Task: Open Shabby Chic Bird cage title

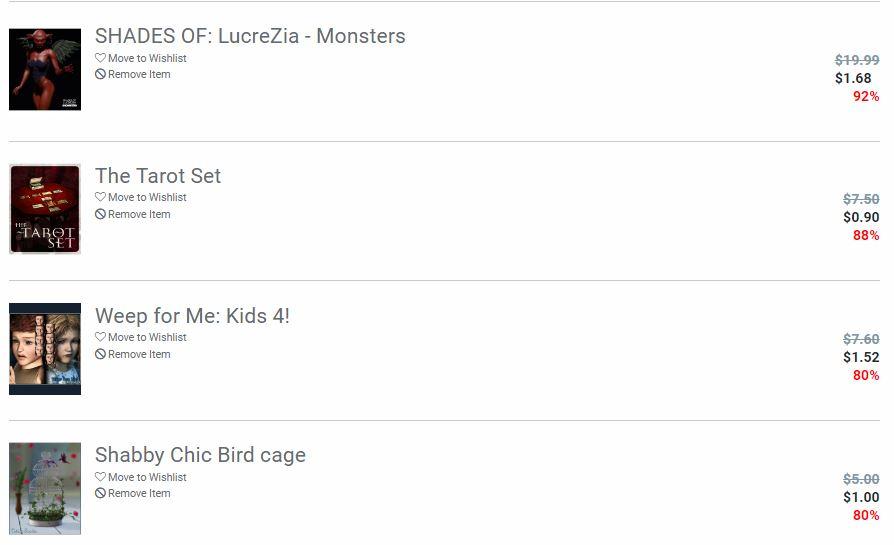Action: 200,455
